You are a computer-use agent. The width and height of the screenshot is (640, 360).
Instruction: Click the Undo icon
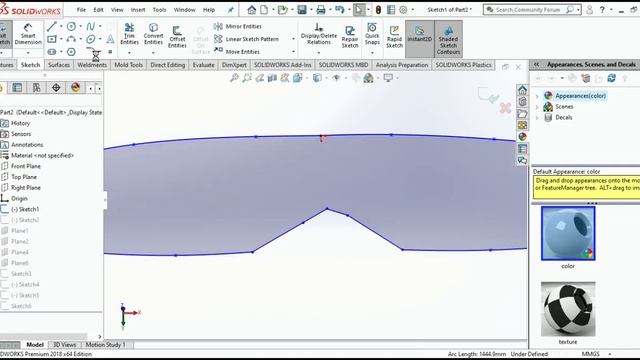pos(340,10)
